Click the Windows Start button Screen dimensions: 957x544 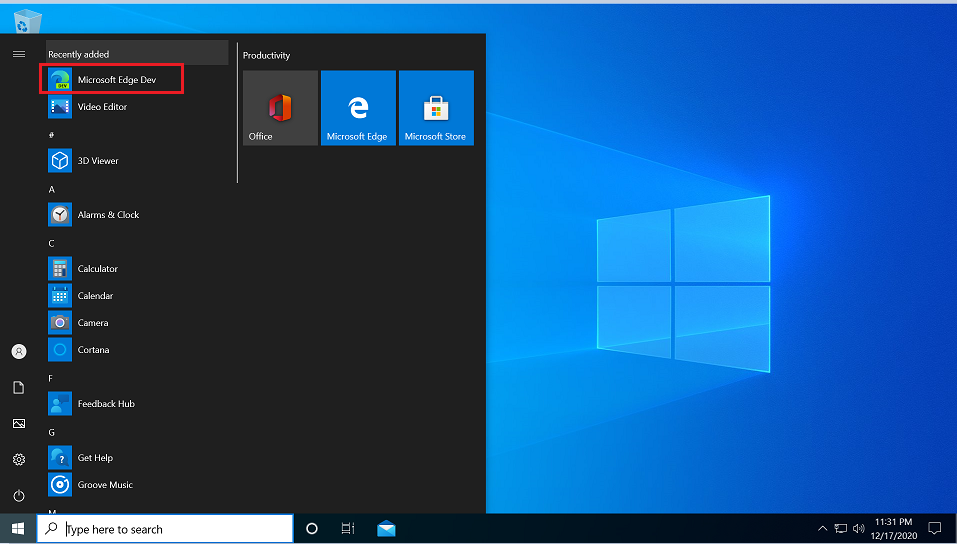[18, 529]
